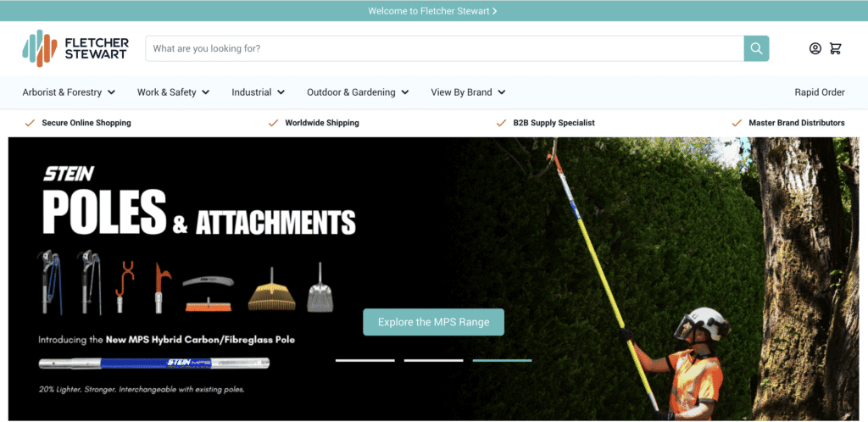Open the shopping cart icon
The image size is (868, 422).
coord(836,48)
